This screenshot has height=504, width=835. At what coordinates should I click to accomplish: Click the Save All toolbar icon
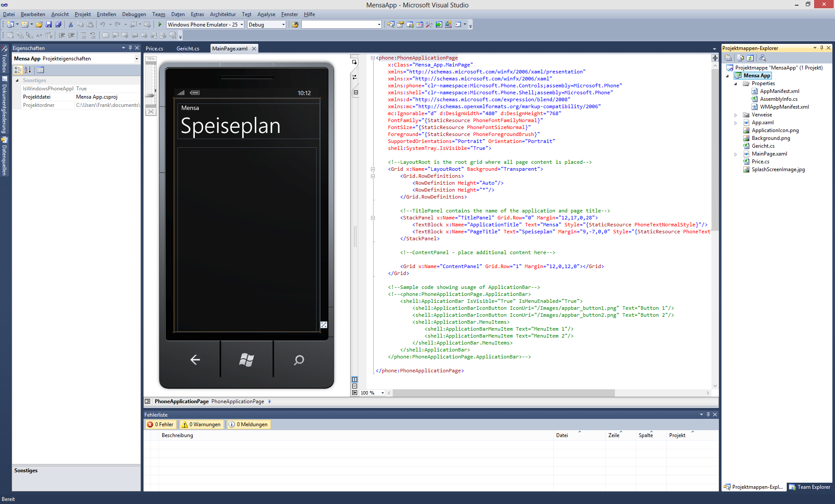(58, 25)
